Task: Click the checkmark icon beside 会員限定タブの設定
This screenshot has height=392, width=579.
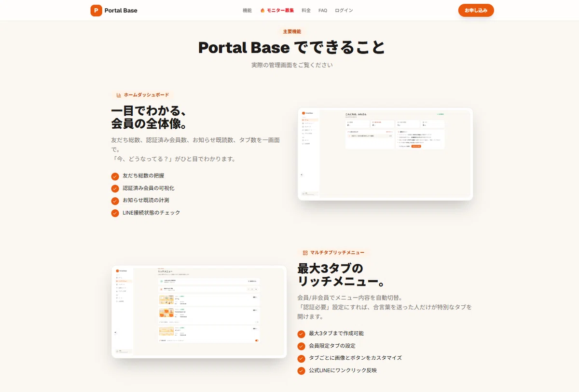Action: tap(301, 346)
